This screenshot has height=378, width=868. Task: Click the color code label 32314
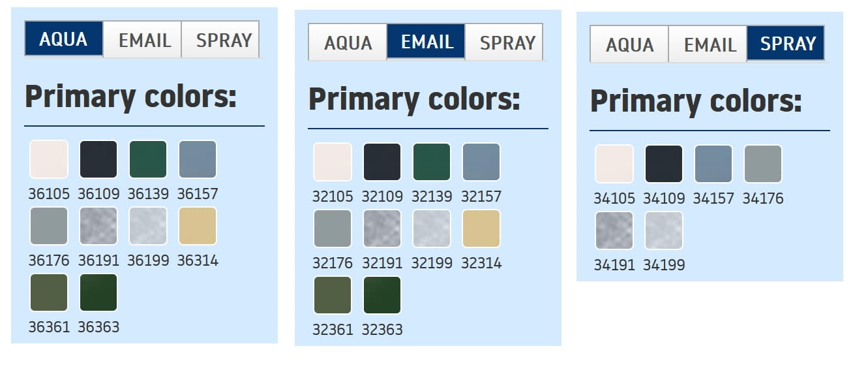(481, 263)
